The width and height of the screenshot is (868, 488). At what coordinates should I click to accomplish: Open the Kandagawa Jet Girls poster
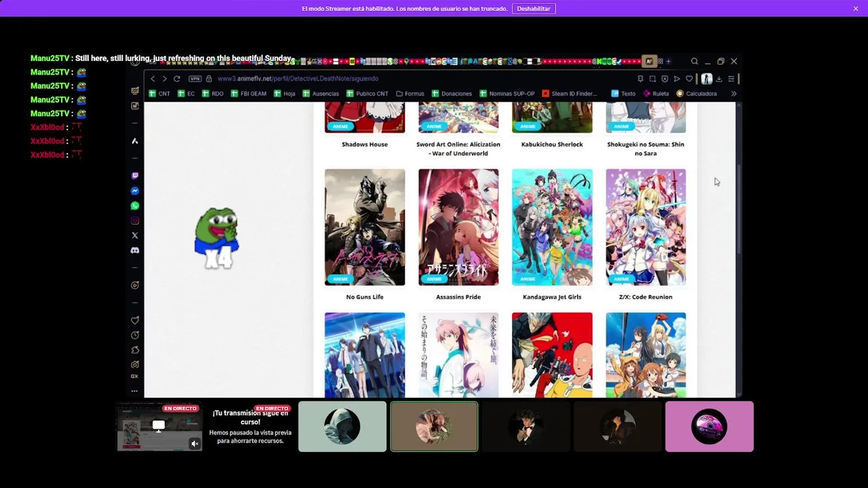tap(552, 227)
